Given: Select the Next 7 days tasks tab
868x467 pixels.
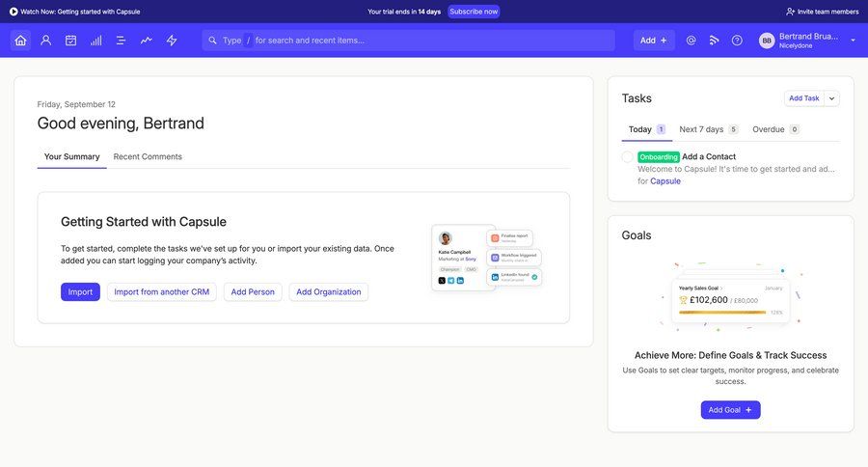Looking at the screenshot, I should click(701, 129).
